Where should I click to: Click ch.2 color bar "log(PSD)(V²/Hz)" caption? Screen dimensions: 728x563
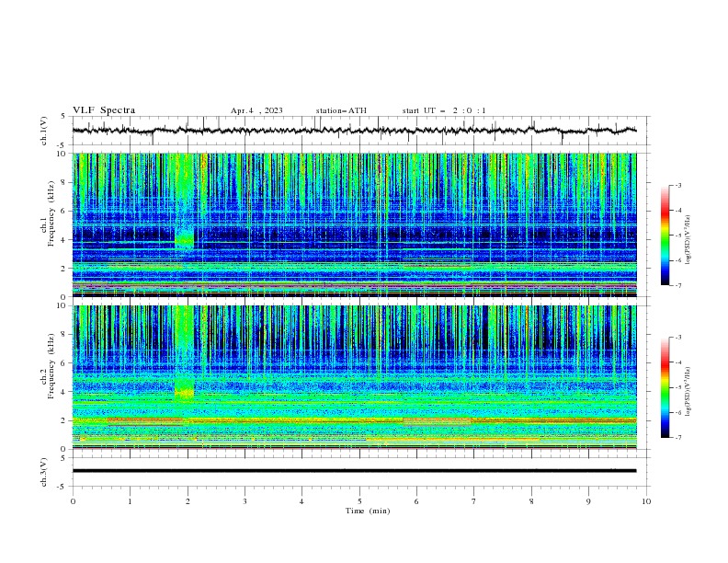pyautogui.click(x=688, y=392)
